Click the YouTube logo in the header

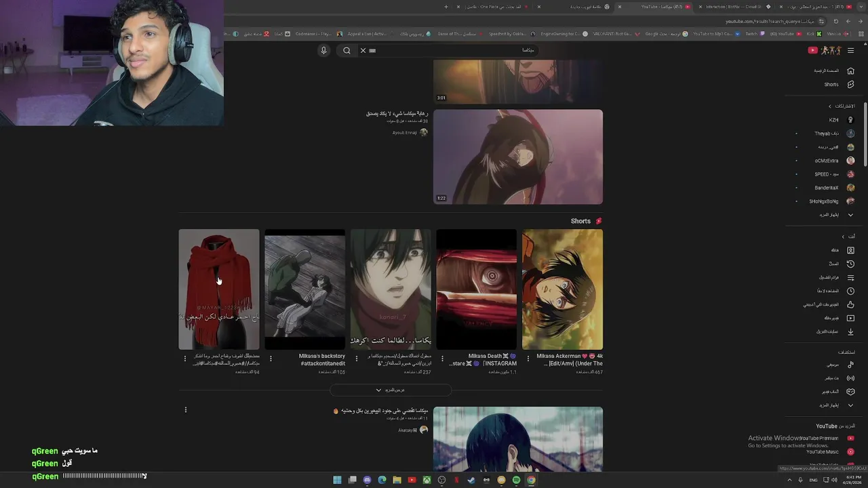pos(825,50)
